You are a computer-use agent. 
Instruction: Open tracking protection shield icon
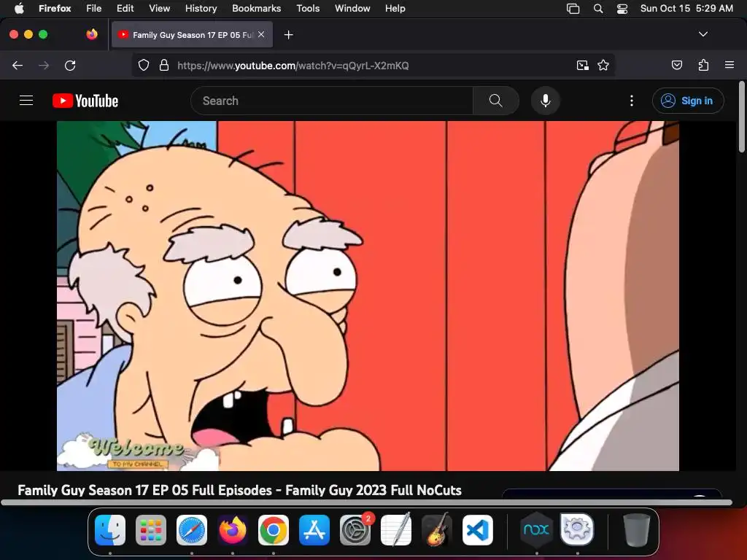144,65
